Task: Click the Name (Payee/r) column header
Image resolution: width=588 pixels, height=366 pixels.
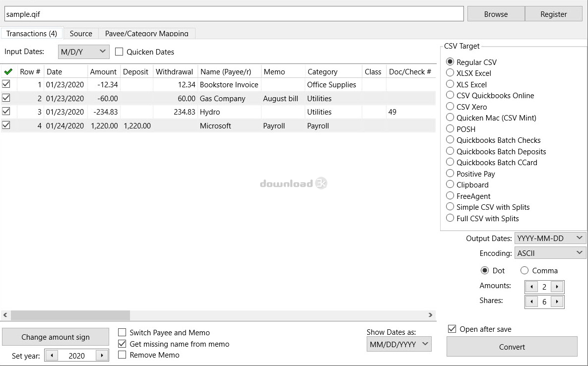Action: (x=230, y=71)
